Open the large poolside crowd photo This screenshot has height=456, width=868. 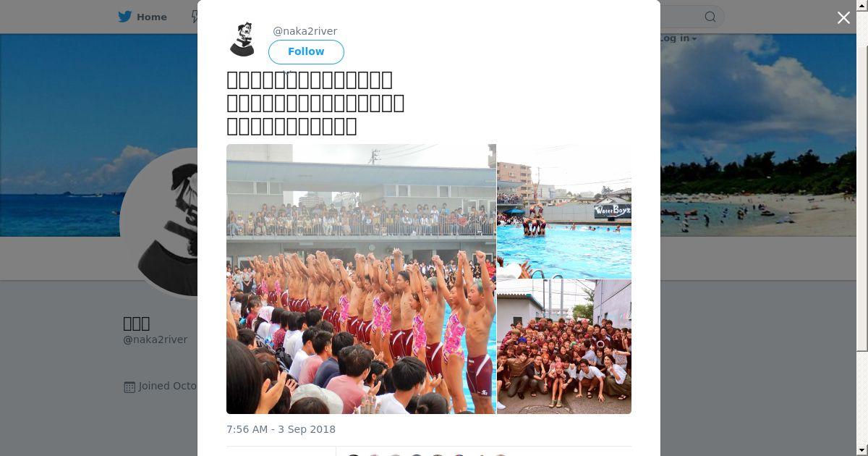tap(361, 279)
